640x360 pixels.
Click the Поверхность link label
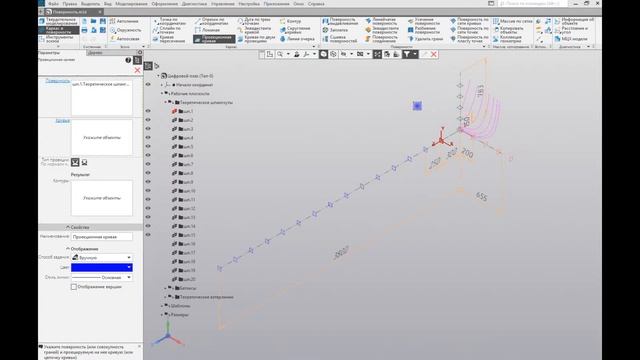pos(58,81)
